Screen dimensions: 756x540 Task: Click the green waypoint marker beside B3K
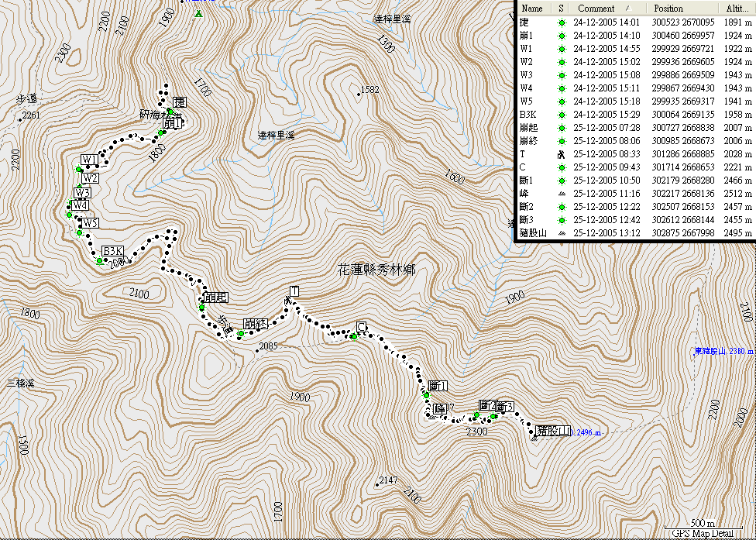(x=100, y=260)
